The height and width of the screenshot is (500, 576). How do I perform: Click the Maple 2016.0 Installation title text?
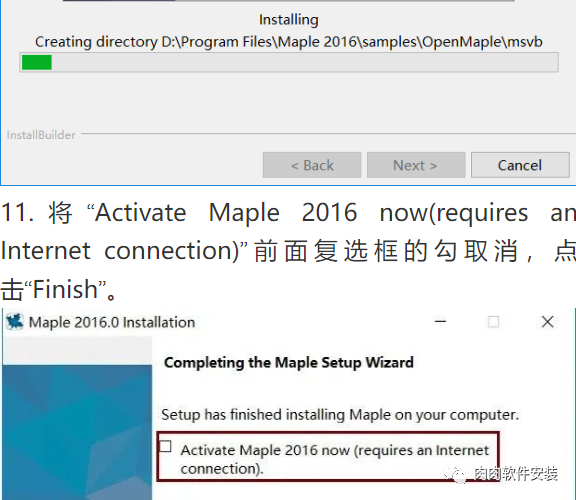tap(112, 322)
